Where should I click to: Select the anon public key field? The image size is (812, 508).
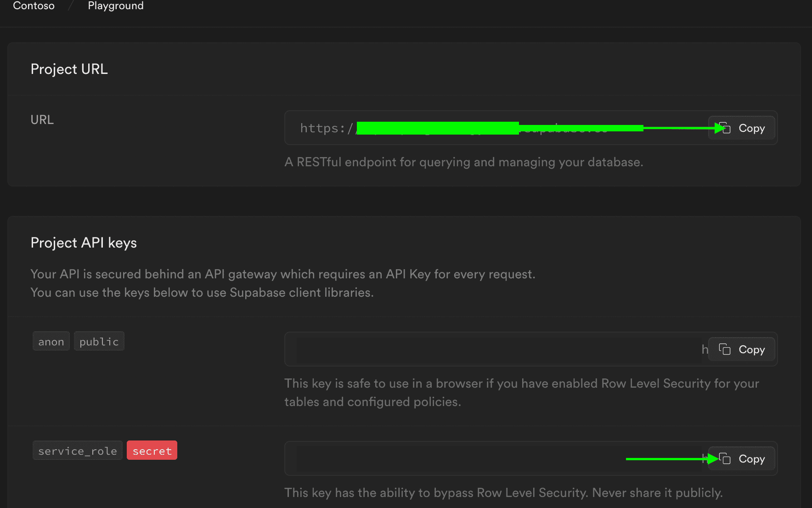pyautogui.click(x=496, y=350)
